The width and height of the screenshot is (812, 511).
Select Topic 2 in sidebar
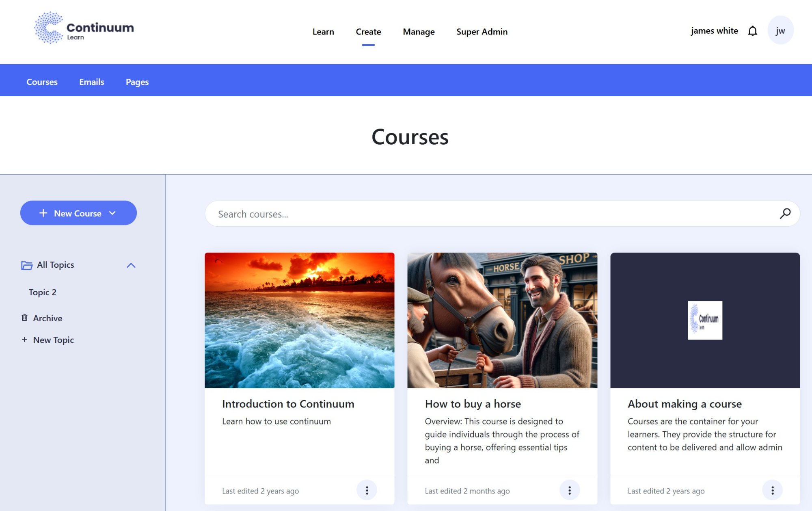(x=43, y=292)
